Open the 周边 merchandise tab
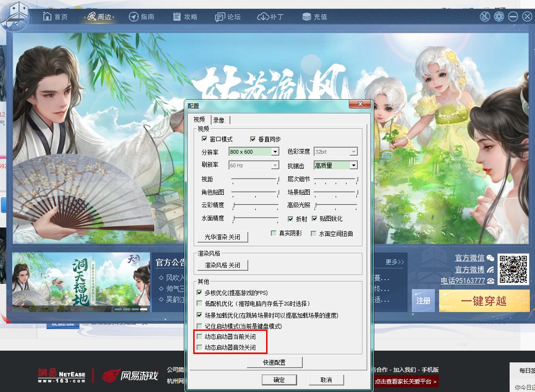Viewport: 535px width, 392px height. point(99,16)
